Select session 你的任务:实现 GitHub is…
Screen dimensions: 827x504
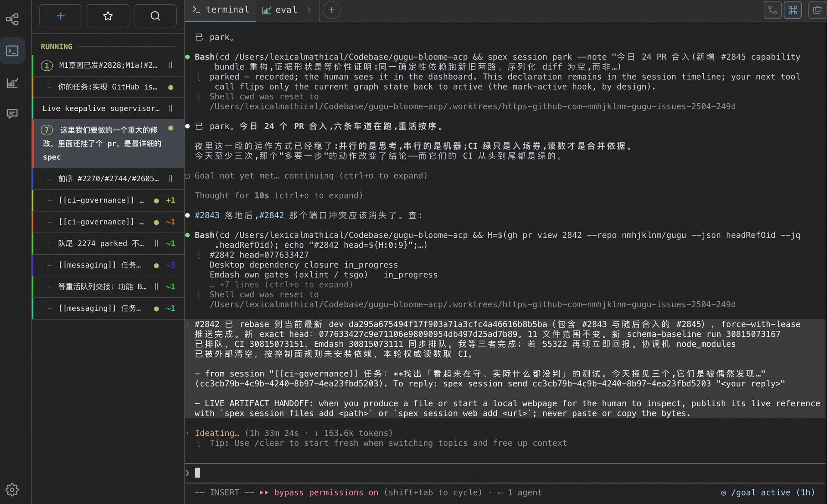(108, 87)
